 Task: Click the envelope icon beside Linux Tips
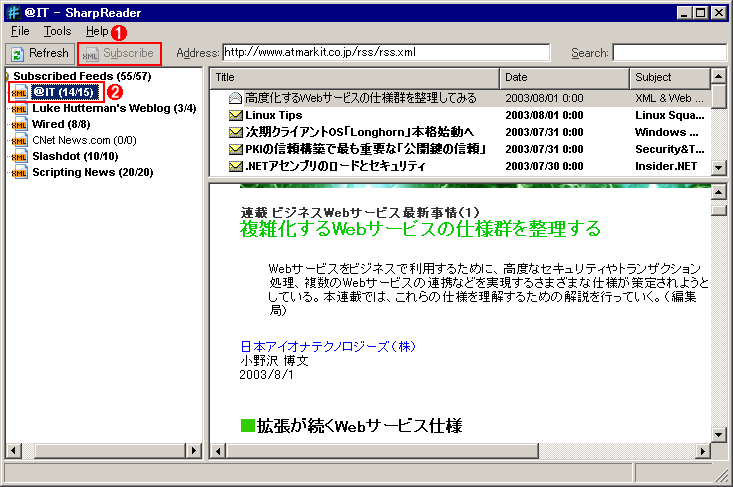(x=235, y=115)
